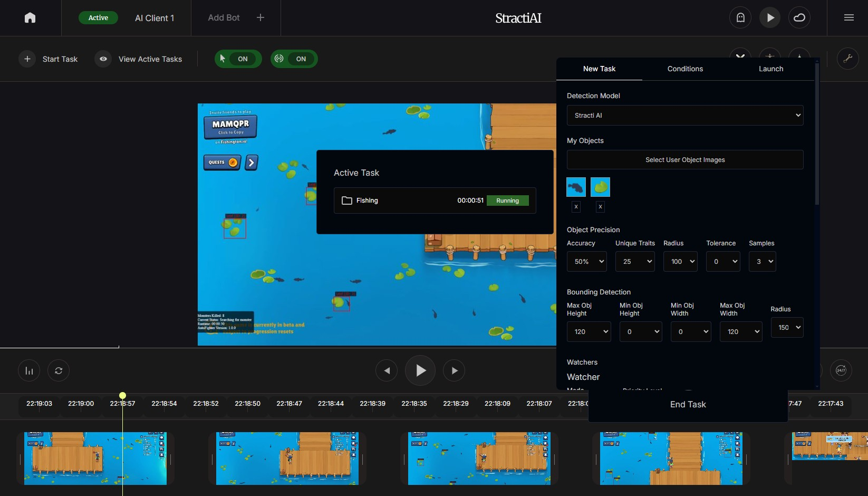Click the QUESTS button in game view
Image resolution: width=868 pixels, height=496 pixels.
(222, 163)
